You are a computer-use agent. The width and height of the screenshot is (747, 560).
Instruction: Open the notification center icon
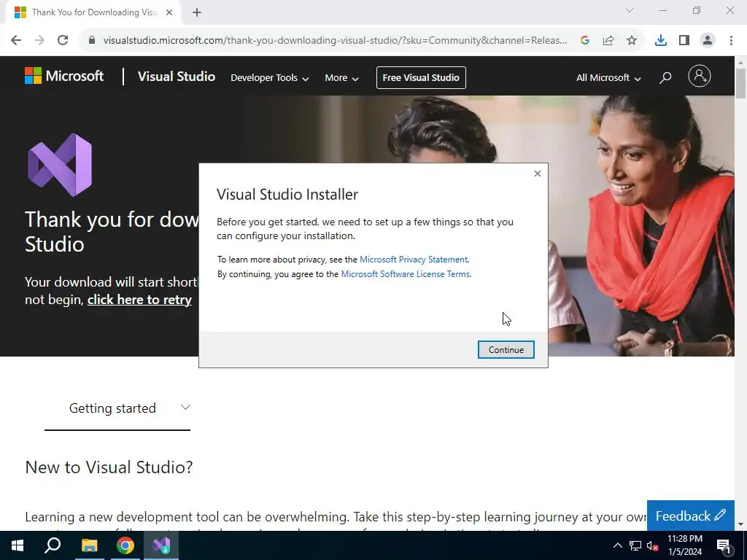pos(723,545)
